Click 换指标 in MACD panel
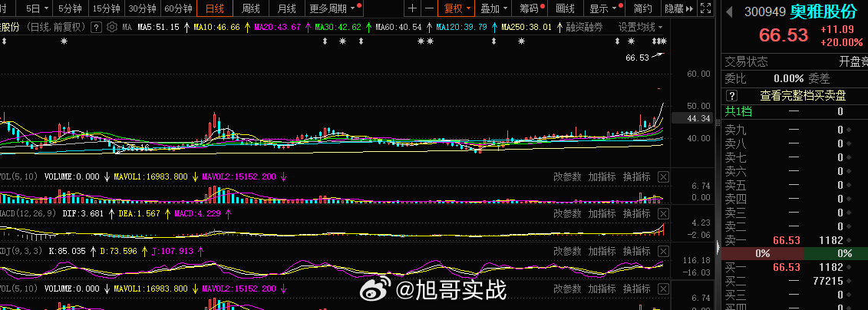 coord(636,214)
